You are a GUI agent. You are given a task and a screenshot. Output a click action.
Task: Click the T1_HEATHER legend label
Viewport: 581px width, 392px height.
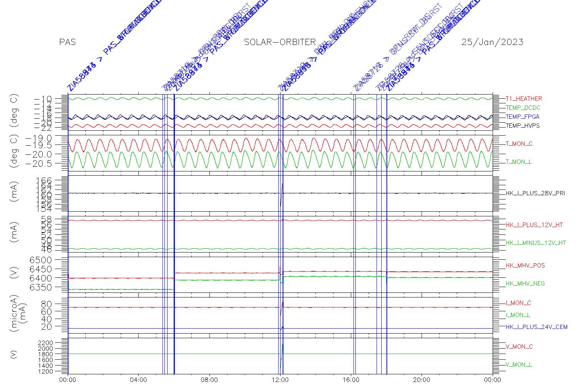tap(524, 99)
